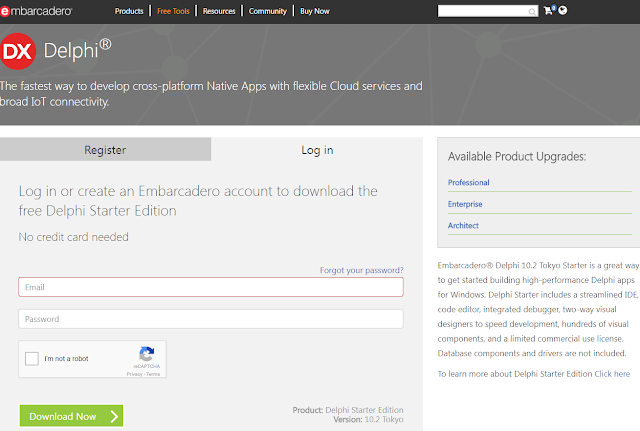Open the Architect upgrade link
Viewport: 640px width, 431px height.
(463, 225)
